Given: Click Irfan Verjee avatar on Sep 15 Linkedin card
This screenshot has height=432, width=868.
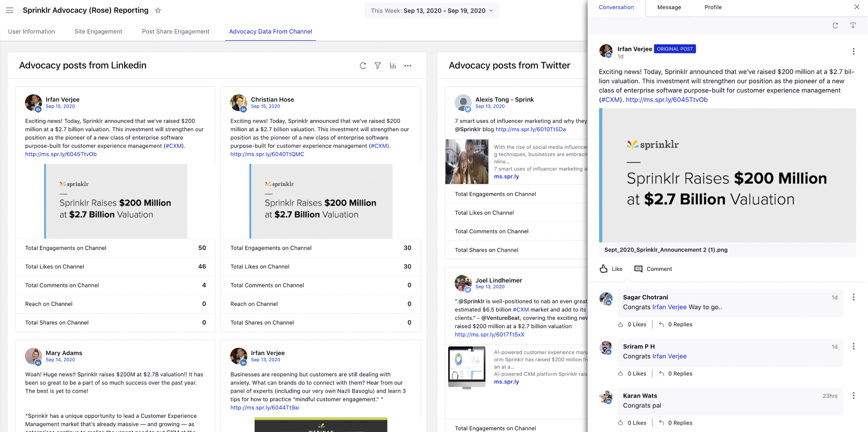Looking at the screenshot, I should click(x=33, y=103).
